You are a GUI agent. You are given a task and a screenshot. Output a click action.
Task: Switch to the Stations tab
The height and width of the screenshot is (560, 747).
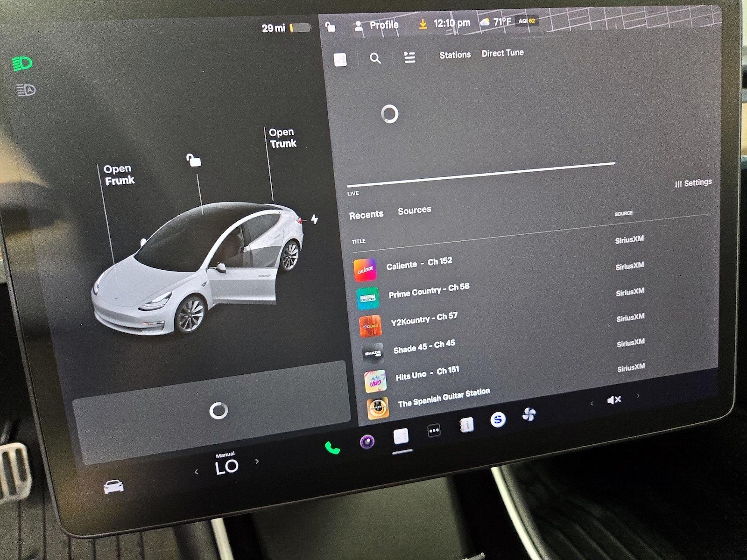click(455, 55)
